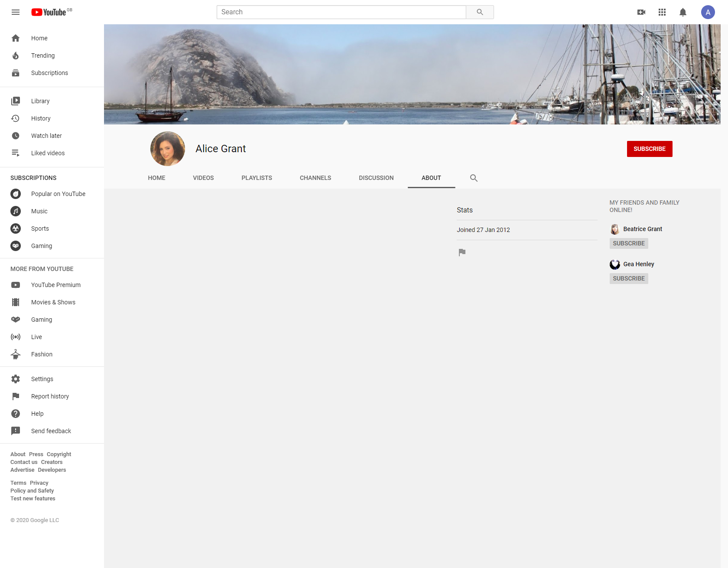The image size is (728, 568).
Task: Go to Trending in sidebar
Action: coord(43,55)
